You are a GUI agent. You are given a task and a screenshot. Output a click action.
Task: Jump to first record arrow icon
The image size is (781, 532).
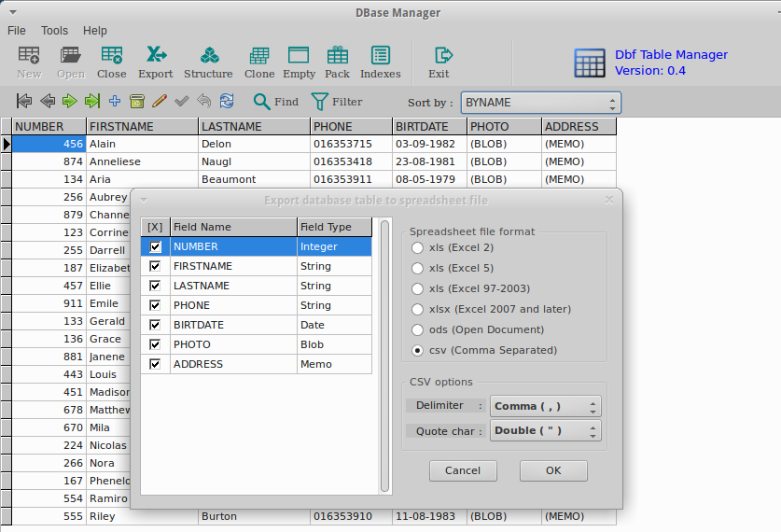[x=24, y=101]
